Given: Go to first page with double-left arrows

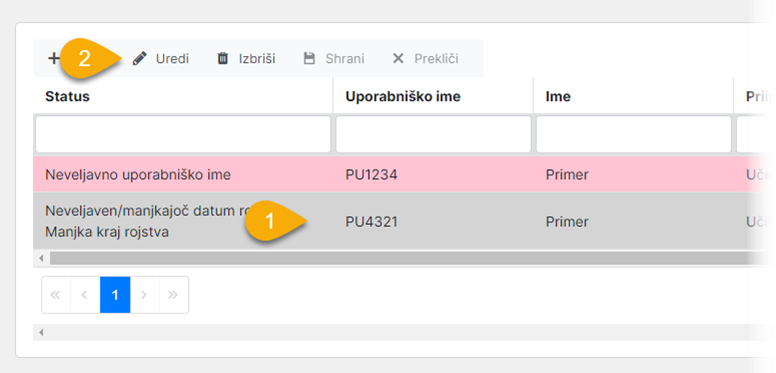Looking at the screenshot, I should point(55,295).
